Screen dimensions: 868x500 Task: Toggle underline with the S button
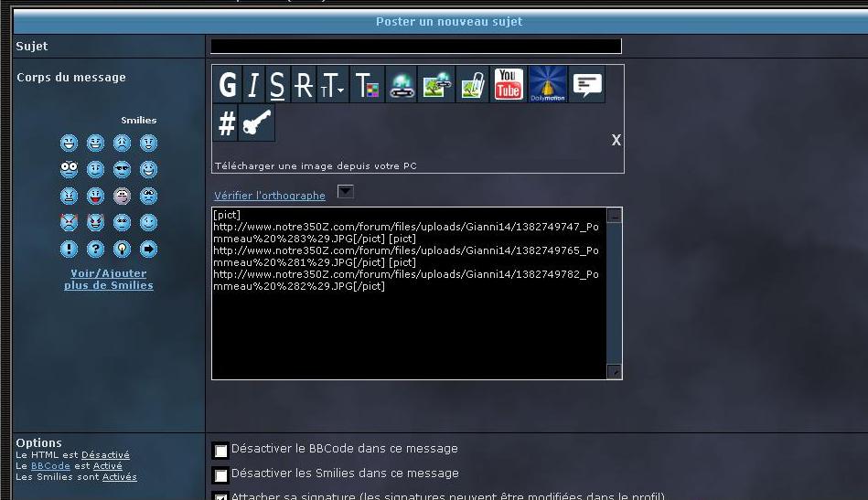277,85
